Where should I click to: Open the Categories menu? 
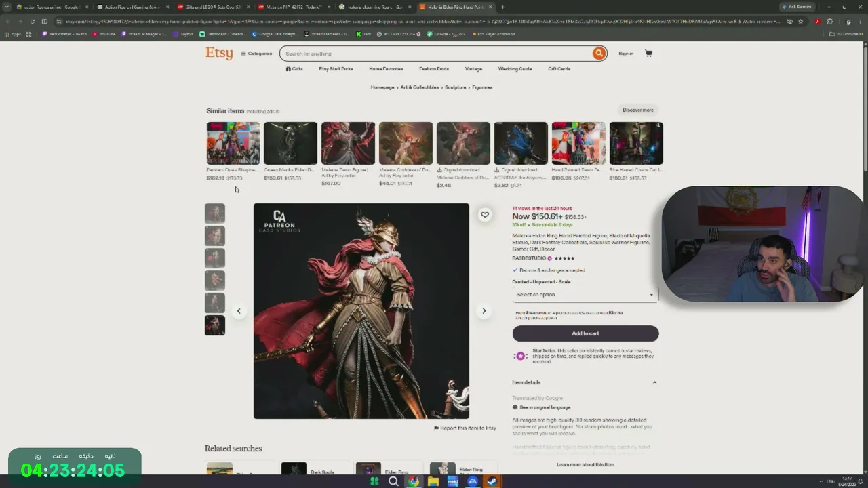[x=256, y=54]
